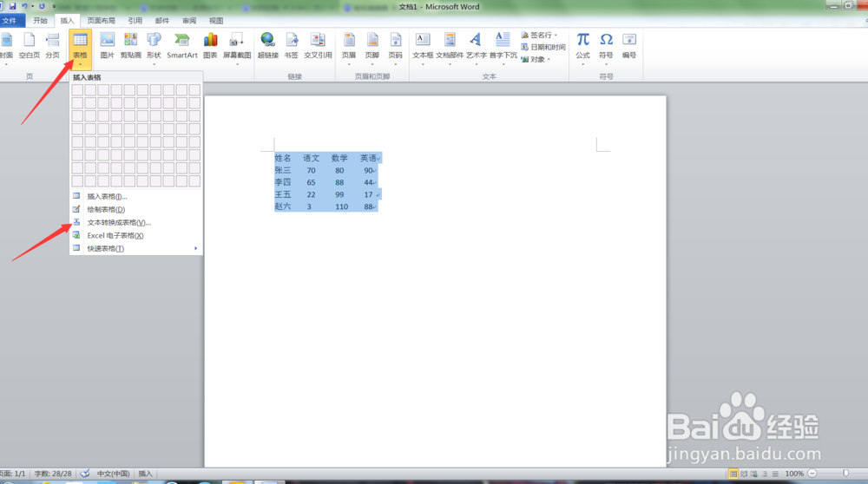
Task: Click the name 王五 in the document
Action: tap(283, 194)
